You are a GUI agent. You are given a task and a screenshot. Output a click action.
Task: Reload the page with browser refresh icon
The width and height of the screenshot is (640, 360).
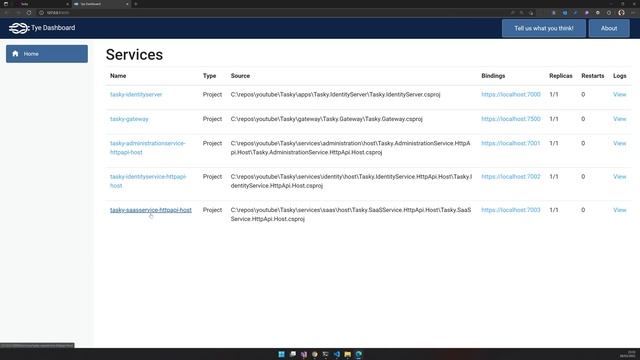[x=29, y=13]
